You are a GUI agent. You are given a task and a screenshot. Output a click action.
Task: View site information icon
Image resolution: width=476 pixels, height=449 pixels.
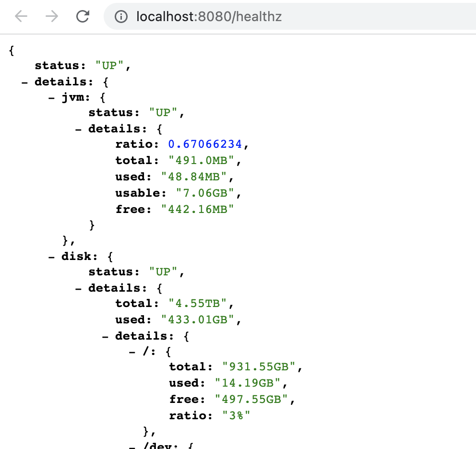click(x=121, y=17)
